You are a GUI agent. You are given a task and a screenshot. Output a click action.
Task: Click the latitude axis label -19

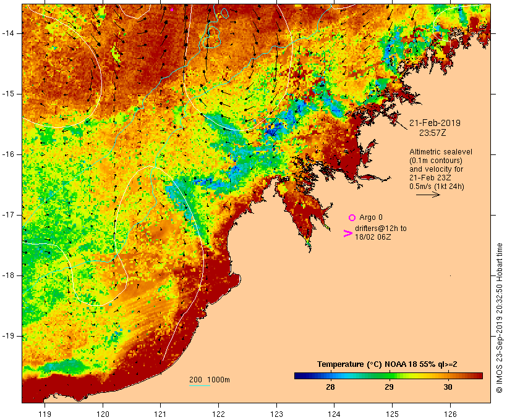8,336
